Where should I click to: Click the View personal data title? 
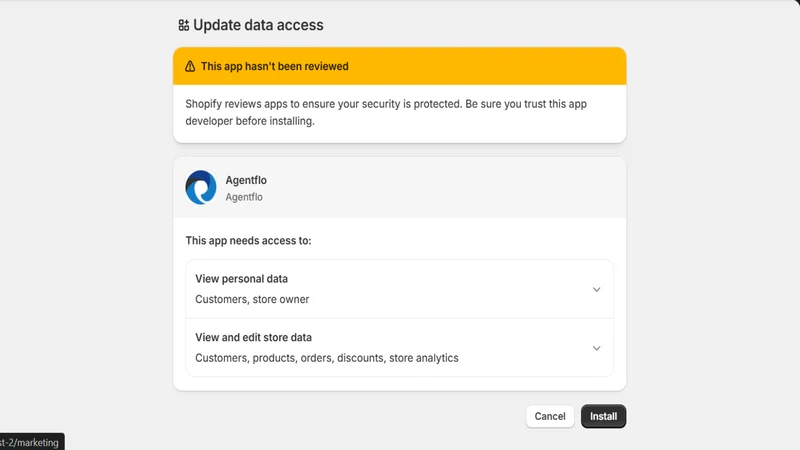pyautogui.click(x=241, y=279)
